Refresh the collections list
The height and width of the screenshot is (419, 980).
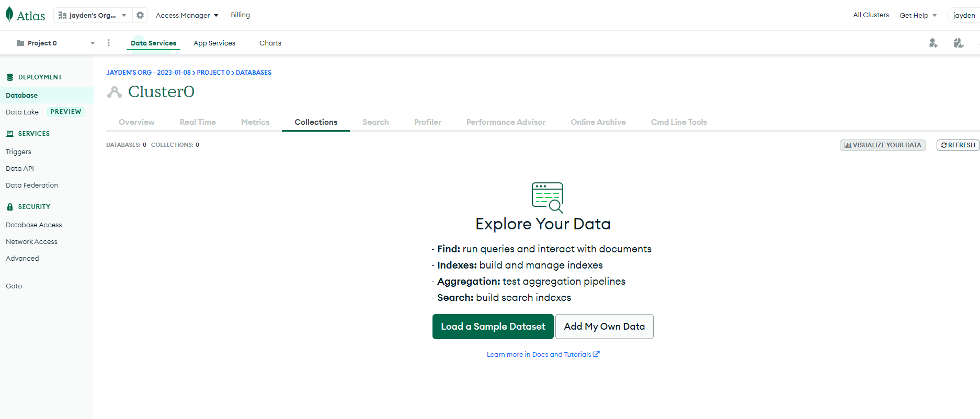coord(958,145)
